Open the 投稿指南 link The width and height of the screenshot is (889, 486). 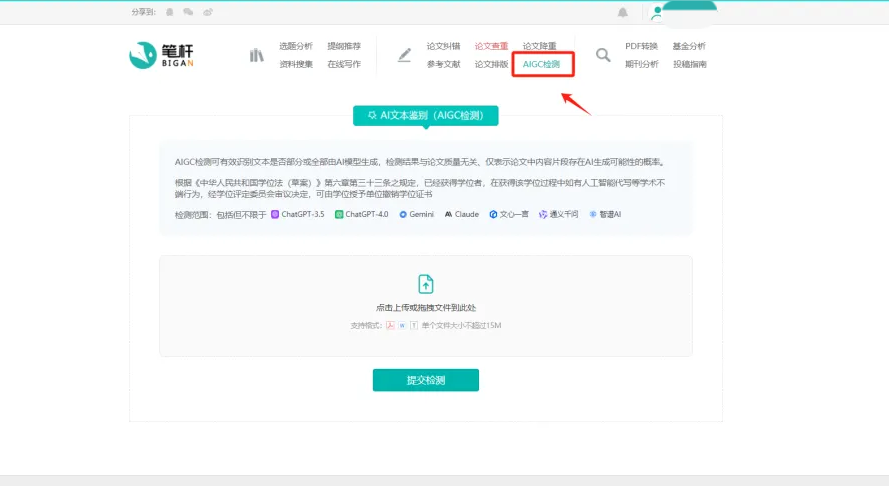pos(689,64)
